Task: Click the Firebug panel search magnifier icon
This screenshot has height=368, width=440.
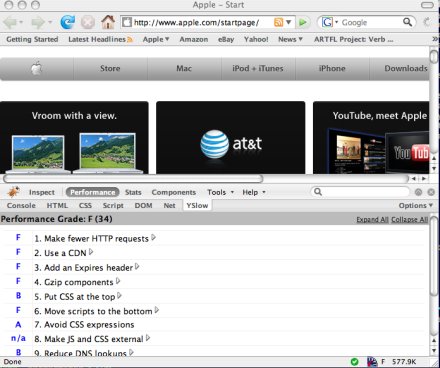Action: (318, 192)
